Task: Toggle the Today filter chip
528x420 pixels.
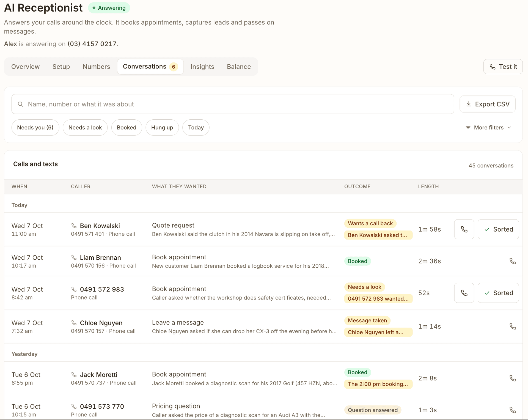Action: [x=196, y=127]
